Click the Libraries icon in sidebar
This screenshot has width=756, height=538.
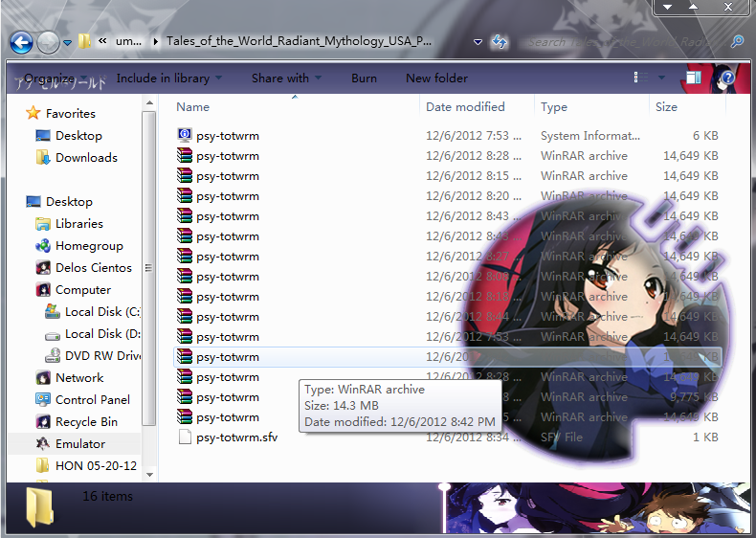pyautogui.click(x=43, y=224)
